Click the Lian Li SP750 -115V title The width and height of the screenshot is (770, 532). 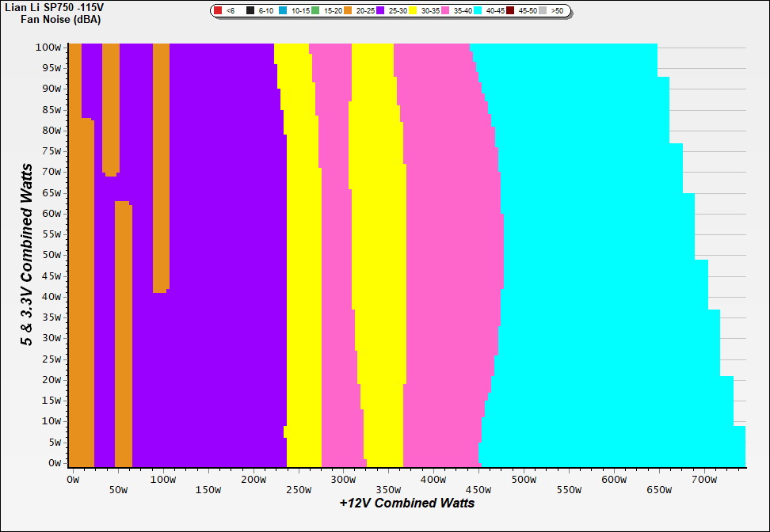[x=54, y=7]
